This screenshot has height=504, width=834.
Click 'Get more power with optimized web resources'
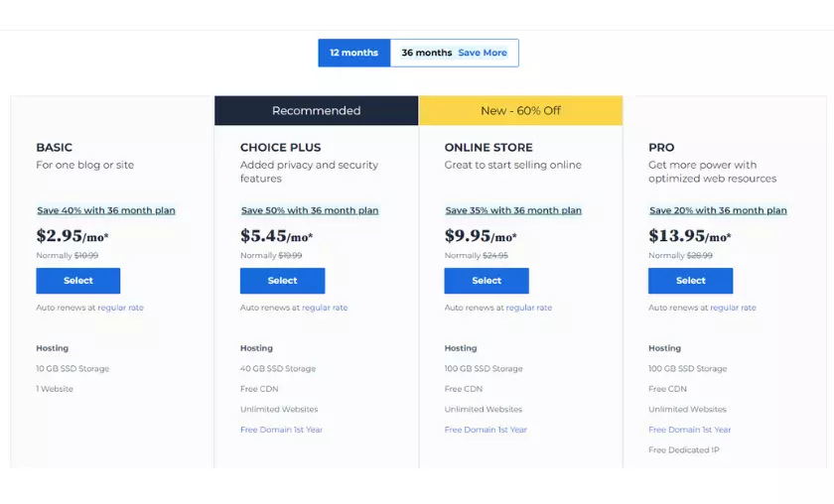(x=712, y=172)
